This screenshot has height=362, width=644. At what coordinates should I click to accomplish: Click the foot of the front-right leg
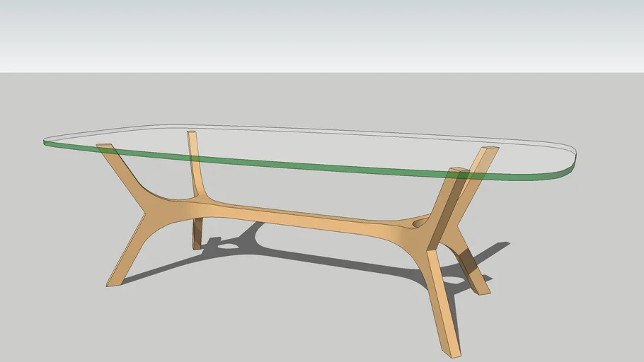click(x=452, y=351)
